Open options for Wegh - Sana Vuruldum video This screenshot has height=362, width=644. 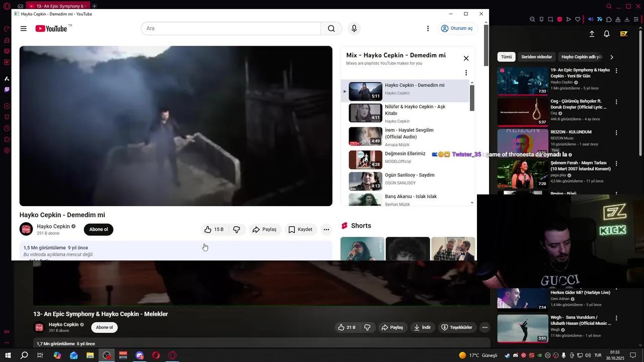tap(616, 319)
